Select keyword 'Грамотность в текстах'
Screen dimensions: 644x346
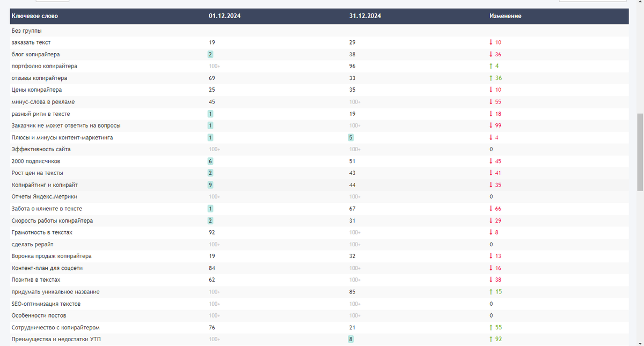pos(42,232)
